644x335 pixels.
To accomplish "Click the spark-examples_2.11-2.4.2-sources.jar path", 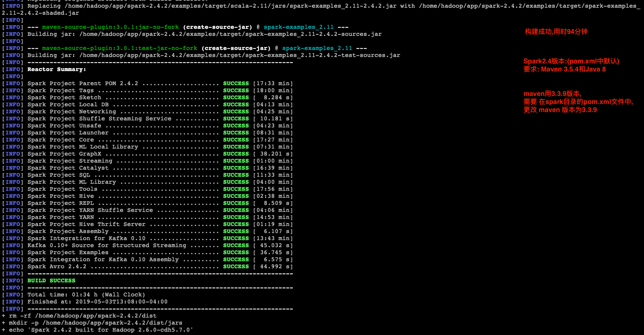I will (x=231, y=34).
